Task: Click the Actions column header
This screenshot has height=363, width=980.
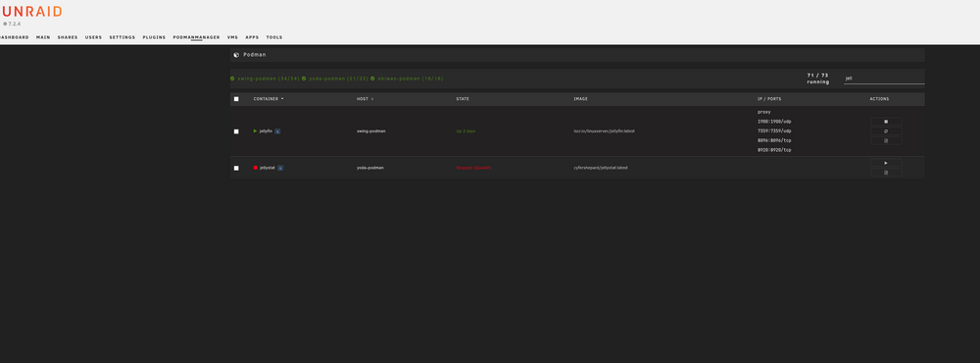Action: (x=879, y=99)
